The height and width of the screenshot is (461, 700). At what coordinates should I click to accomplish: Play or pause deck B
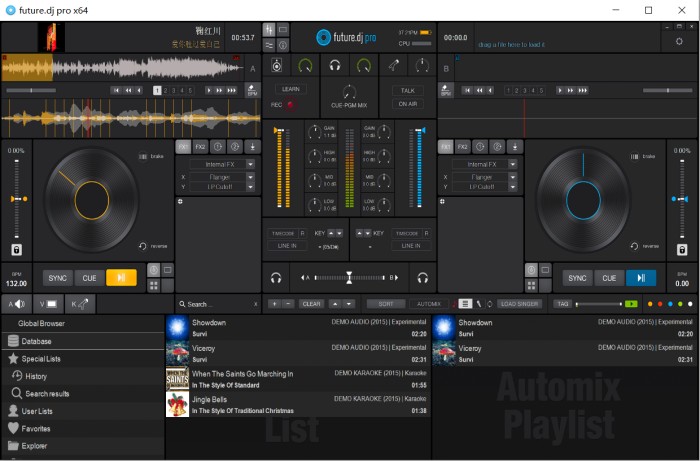coord(641,278)
